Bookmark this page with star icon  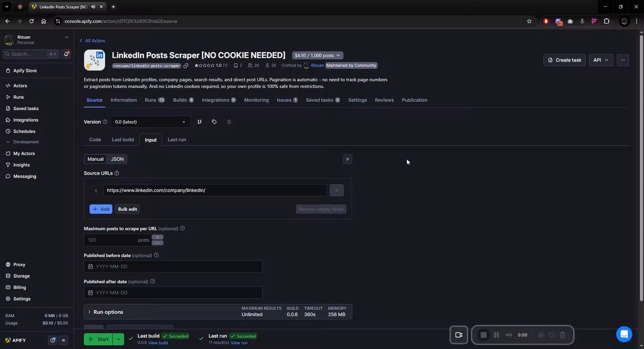pyautogui.click(x=529, y=21)
